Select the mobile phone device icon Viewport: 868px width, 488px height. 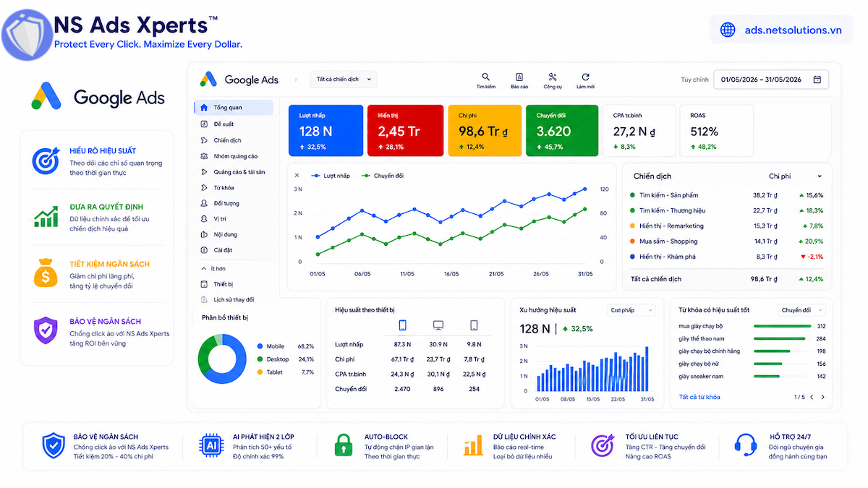[403, 325]
